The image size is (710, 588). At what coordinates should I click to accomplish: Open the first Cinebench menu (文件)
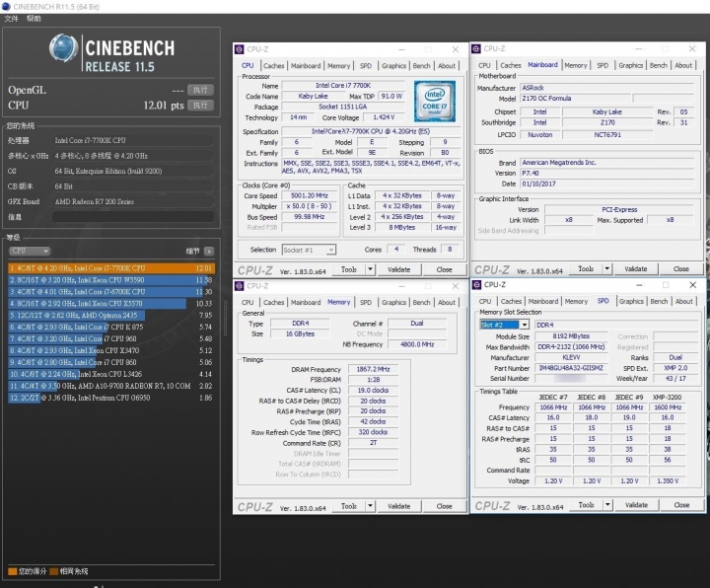tap(11, 19)
